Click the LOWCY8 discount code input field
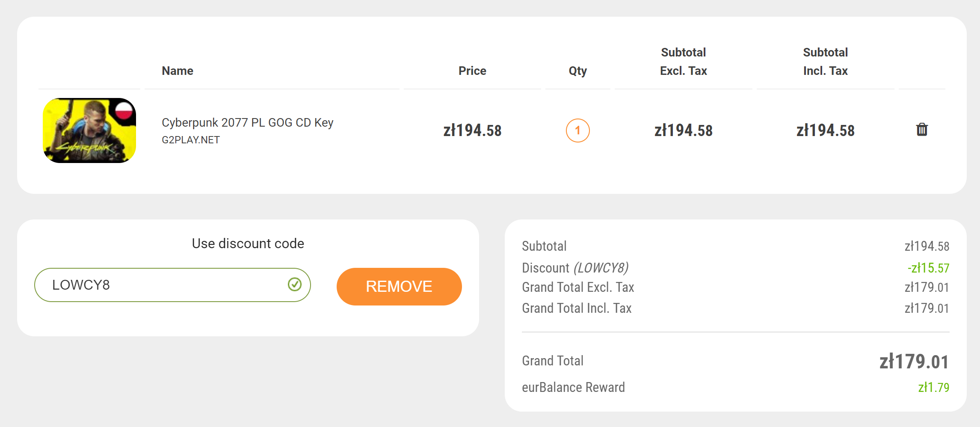The width and height of the screenshot is (980, 427). click(172, 285)
